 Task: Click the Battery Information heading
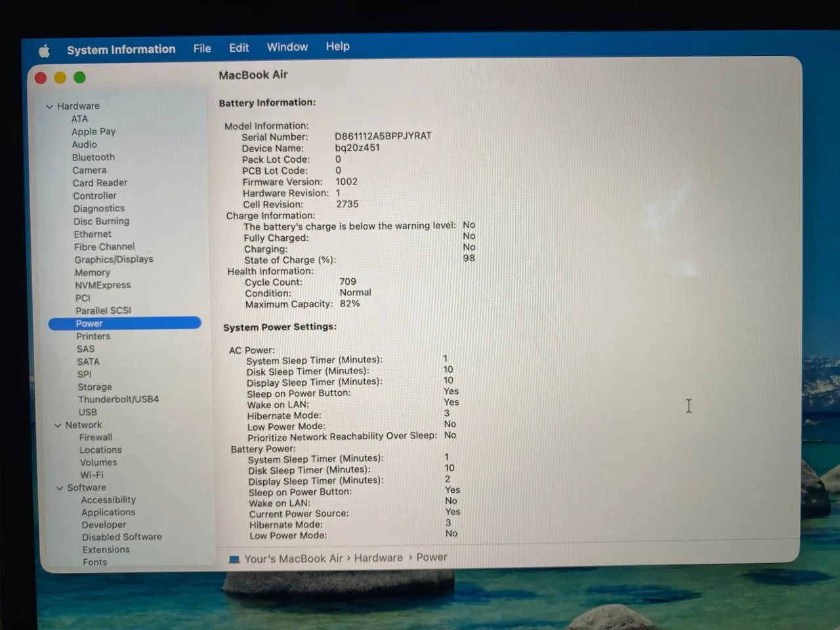267,102
